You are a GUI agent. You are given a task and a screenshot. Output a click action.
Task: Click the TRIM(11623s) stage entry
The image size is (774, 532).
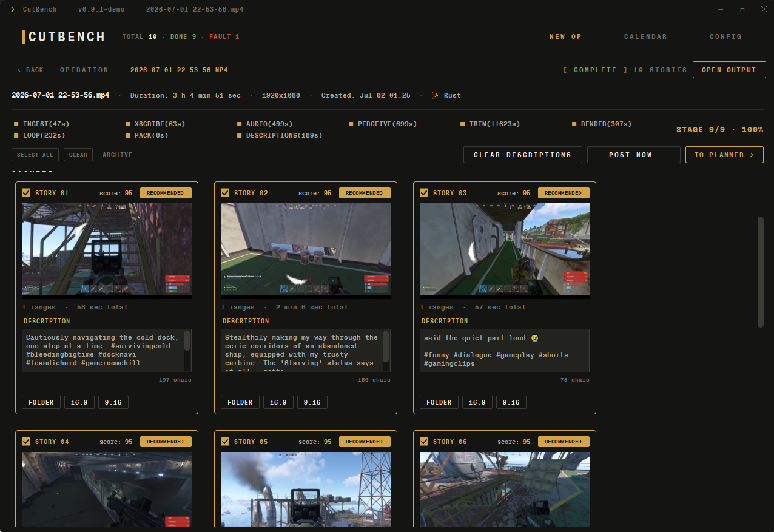(490, 124)
